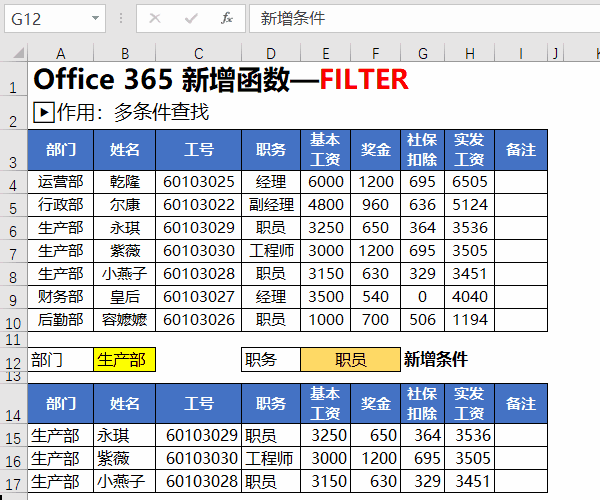Image resolution: width=600 pixels, height=500 pixels.
Task: Click the orange 职员 criteria cell
Action: coord(349,360)
